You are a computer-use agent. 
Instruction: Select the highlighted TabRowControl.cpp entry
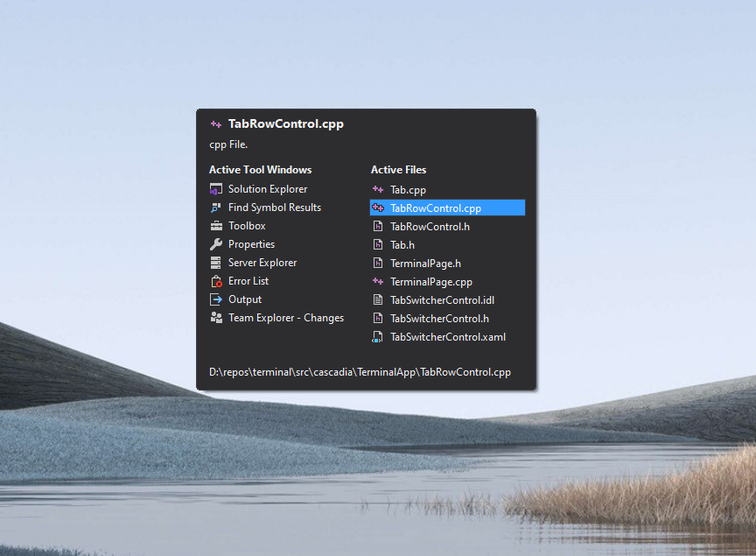click(436, 208)
